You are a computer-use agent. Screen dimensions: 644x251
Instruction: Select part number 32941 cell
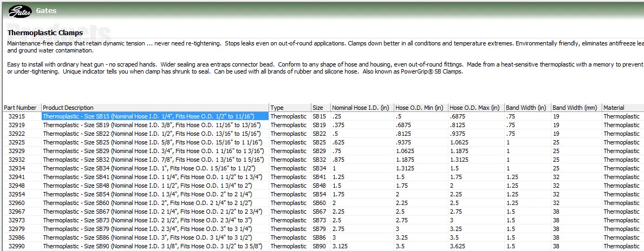click(22, 177)
